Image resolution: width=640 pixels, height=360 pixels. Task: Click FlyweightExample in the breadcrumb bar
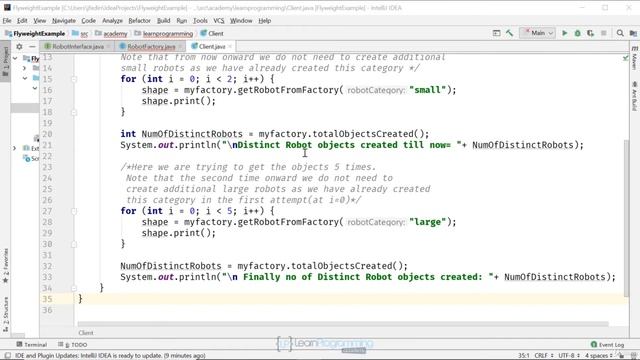pos(35,33)
